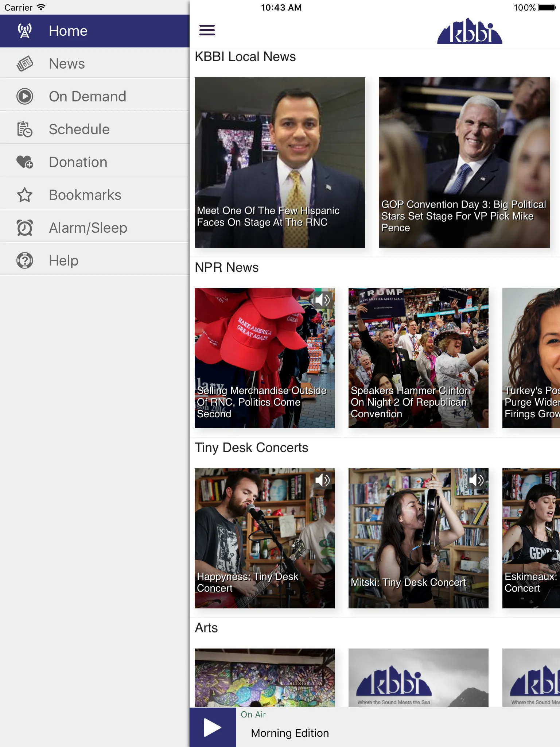Tap the speaker icon on Selling Merchandise story
The image size is (560, 747).
[x=323, y=300]
